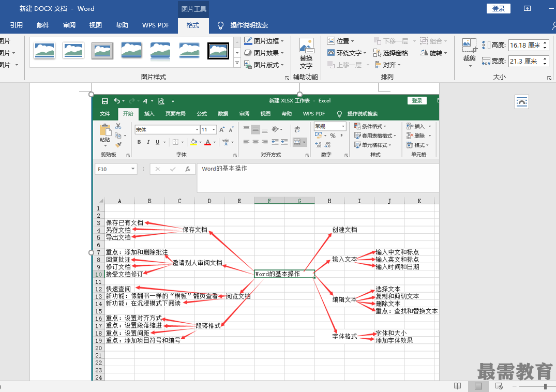Click the 下移一层 send backward button
Screen dimensions: 556x392
click(395, 41)
